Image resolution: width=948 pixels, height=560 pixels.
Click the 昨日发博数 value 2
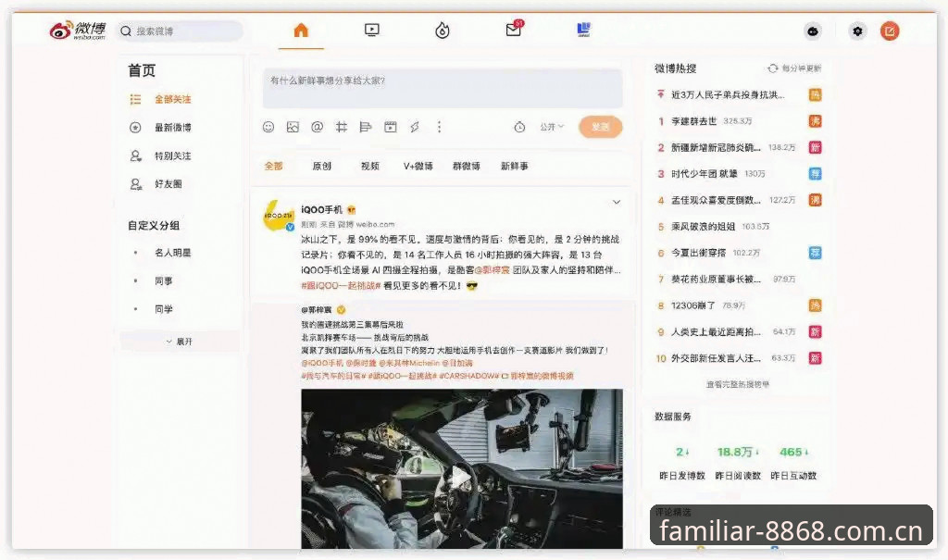point(682,452)
